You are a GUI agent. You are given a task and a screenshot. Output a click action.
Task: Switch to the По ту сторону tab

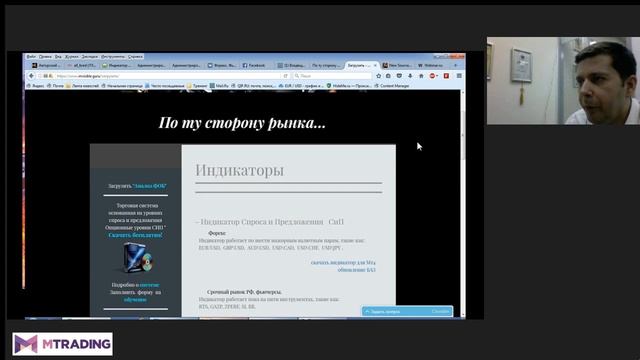click(x=327, y=65)
